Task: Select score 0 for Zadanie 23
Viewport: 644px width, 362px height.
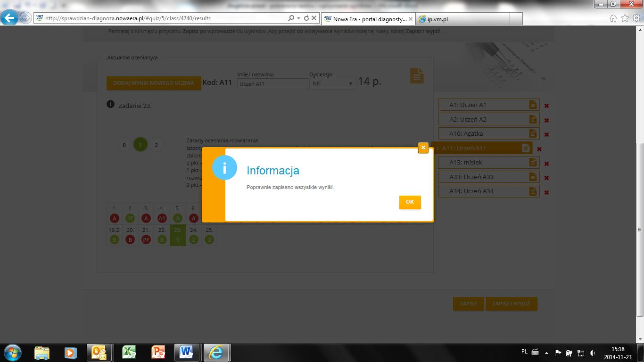Action: click(x=124, y=145)
